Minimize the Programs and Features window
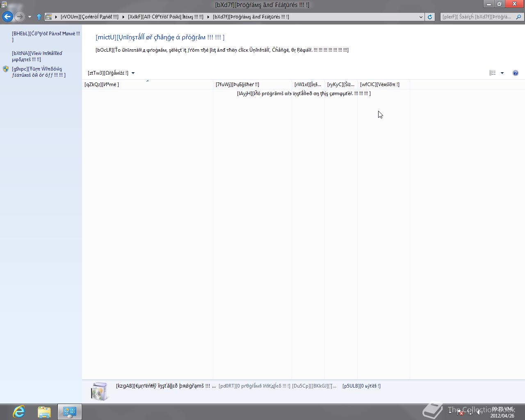Screen dimensions: 525x420 [488, 4]
